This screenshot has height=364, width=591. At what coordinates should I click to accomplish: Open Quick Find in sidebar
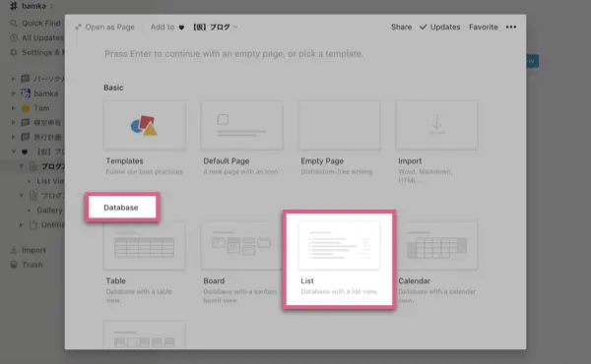point(35,24)
